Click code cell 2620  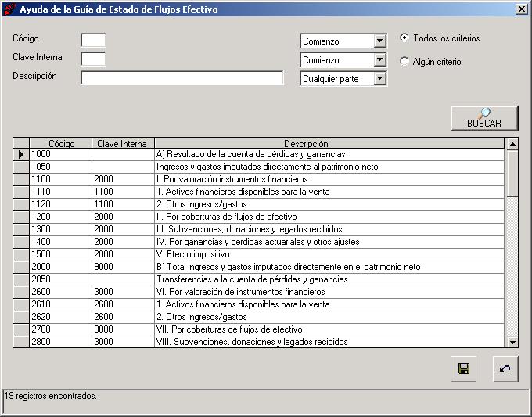click(61, 317)
